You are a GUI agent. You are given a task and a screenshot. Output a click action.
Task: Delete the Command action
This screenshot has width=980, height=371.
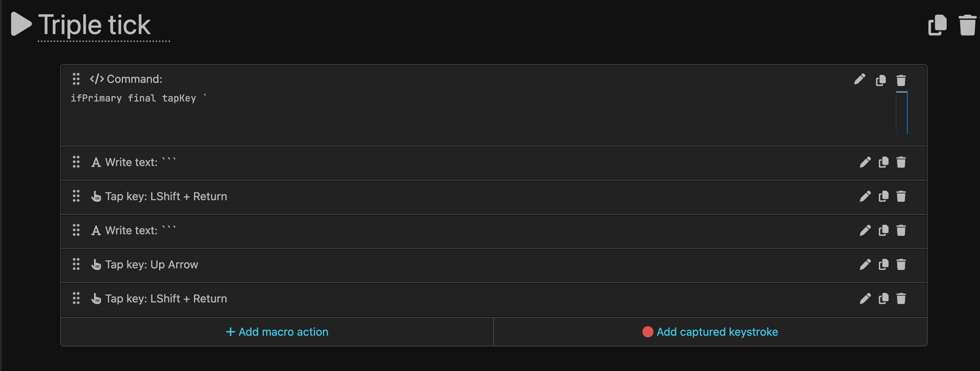tap(901, 80)
